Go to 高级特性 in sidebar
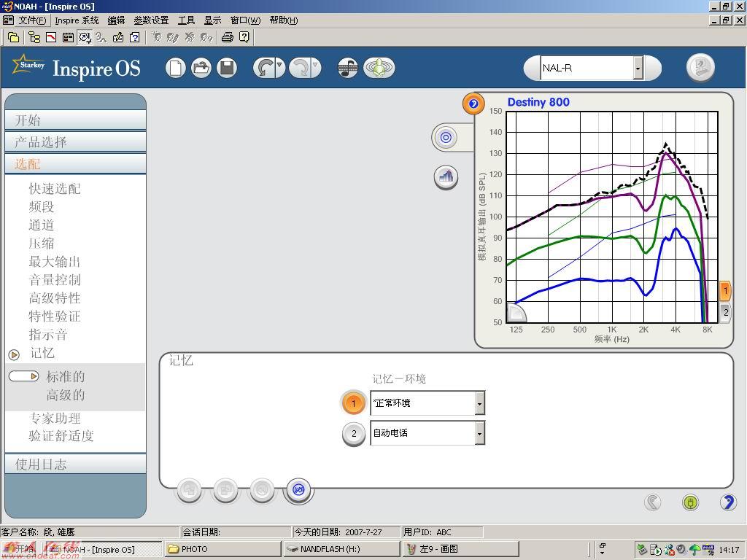The image size is (747, 560). pos(55,298)
